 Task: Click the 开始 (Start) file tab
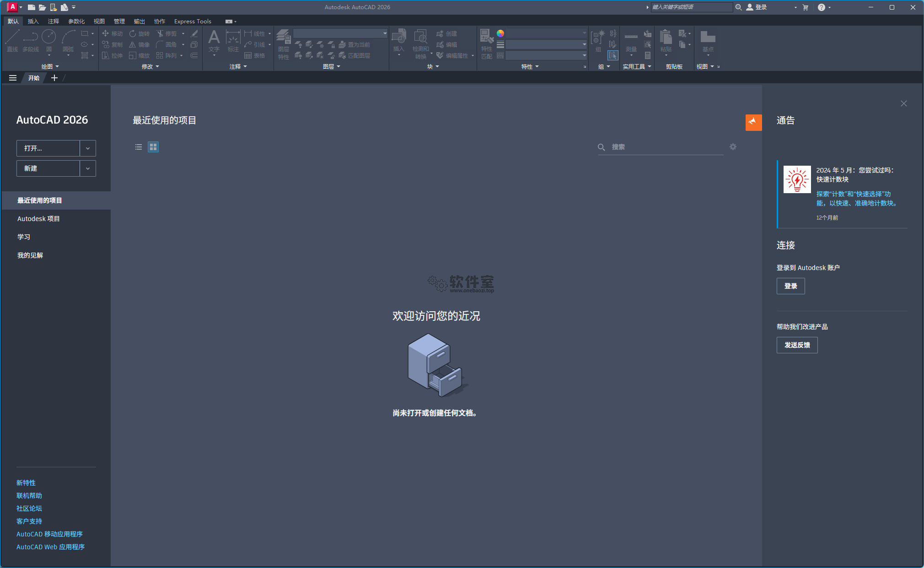click(34, 78)
